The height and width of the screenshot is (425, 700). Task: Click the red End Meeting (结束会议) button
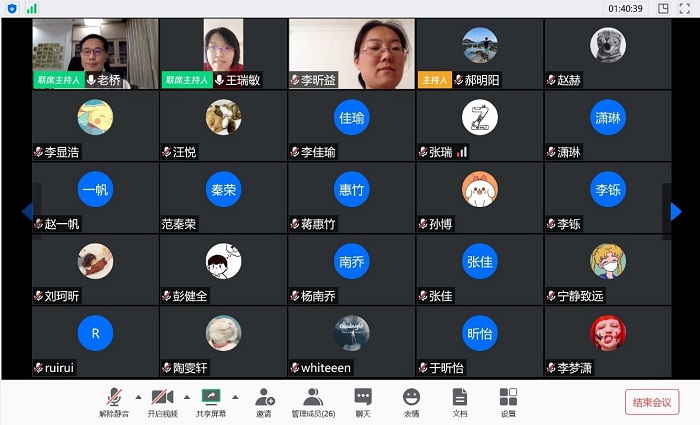click(x=651, y=402)
